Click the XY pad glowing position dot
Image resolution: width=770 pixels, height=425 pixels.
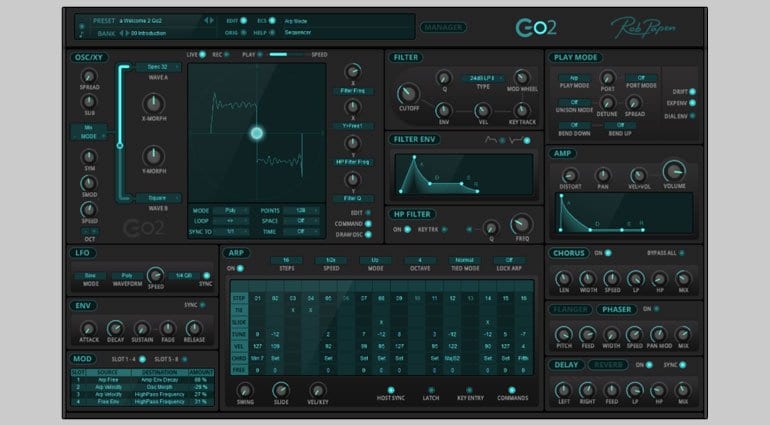click(x=256, y=133)
